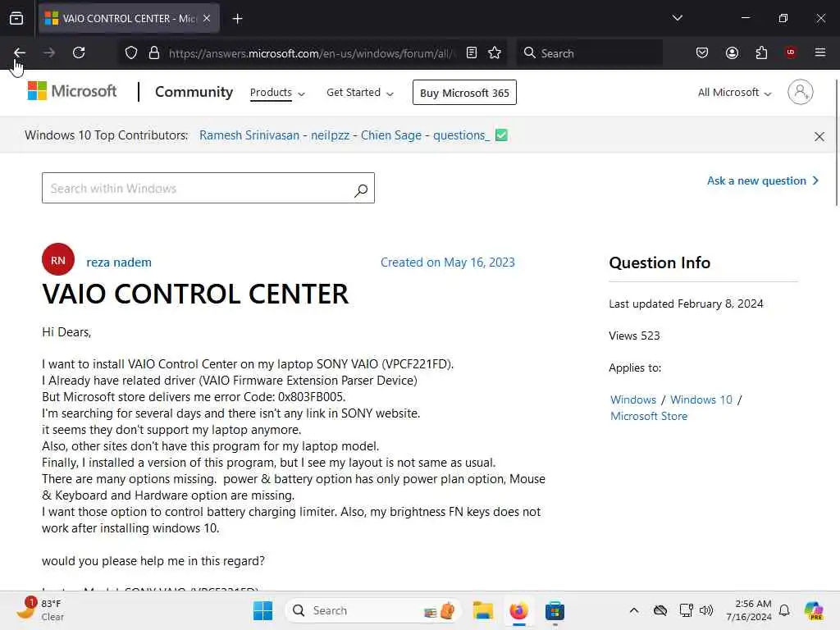
Task: Click the page vertical scrollbar
Action: [836, 143]
